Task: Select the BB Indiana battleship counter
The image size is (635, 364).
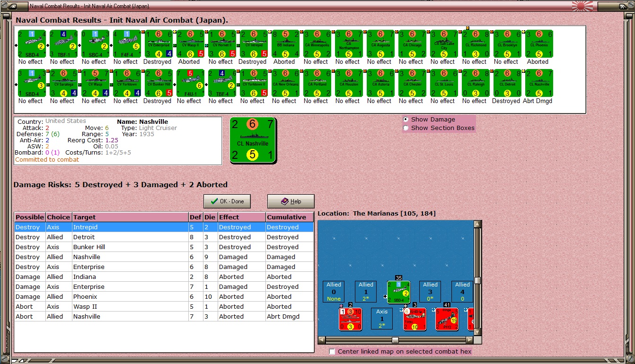Action: pos(285,44)
